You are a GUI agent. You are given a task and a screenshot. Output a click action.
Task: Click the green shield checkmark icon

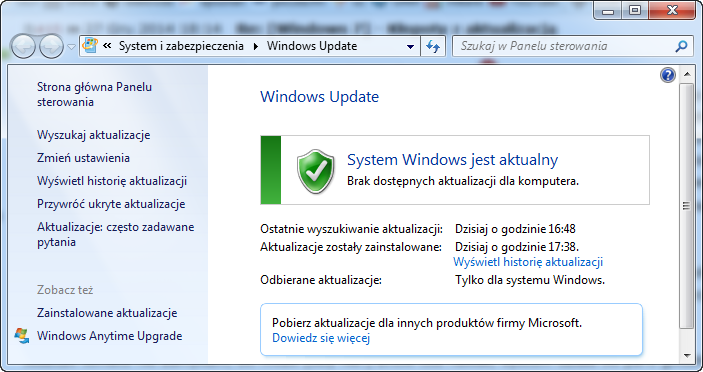(x=316, y=171)
